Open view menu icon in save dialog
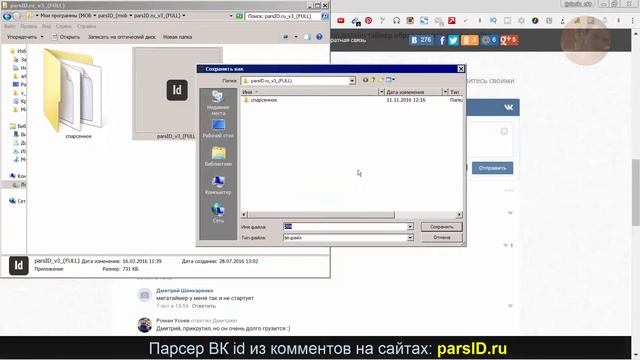 pyautogui.click(x=390, y=80)
